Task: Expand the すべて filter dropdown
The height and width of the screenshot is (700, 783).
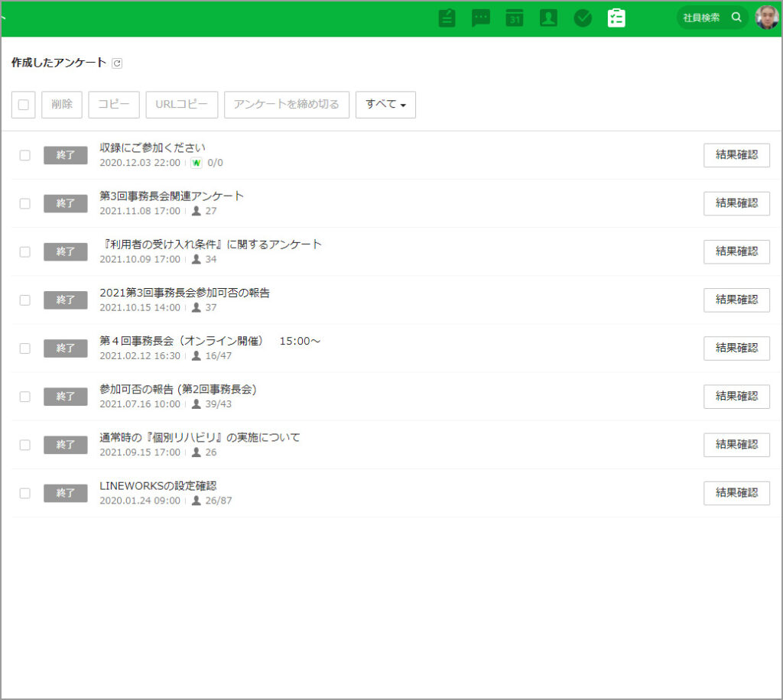Action: pos(385,105)
